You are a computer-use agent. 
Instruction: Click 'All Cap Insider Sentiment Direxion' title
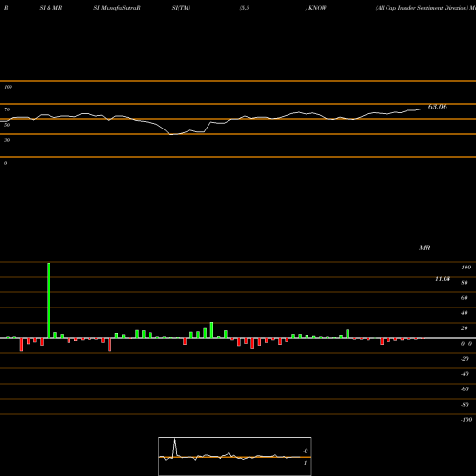(422, 8)
